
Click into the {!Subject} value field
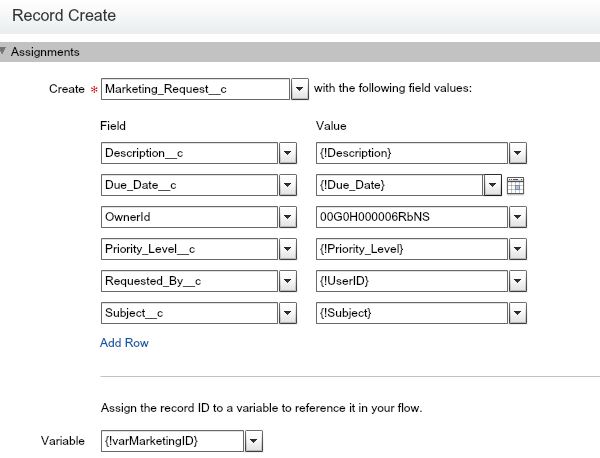[409, 314]
